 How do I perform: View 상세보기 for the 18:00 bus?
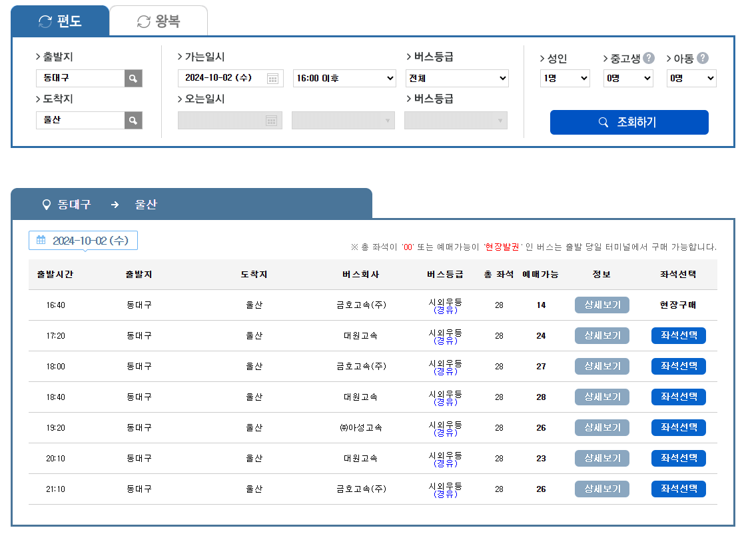602,366
